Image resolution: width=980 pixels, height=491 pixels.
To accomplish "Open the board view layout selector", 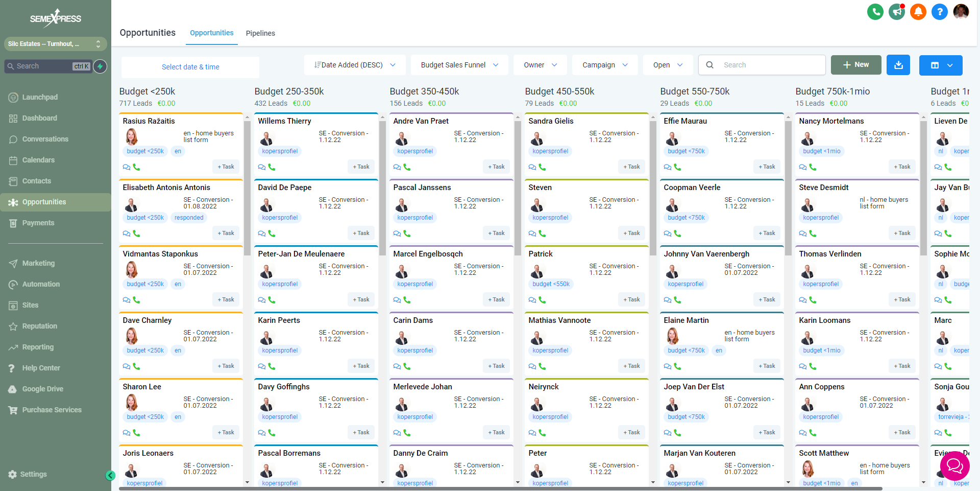I will point(941,65).
